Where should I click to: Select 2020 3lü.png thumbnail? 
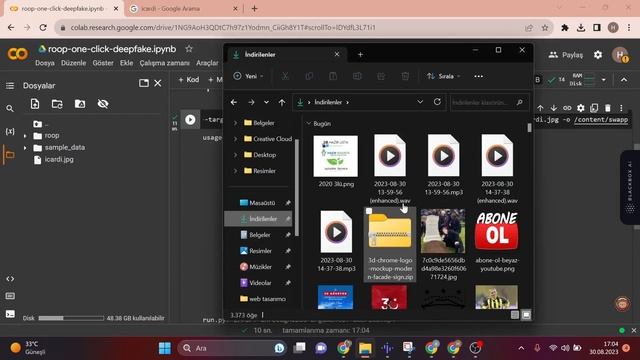[336, 156]
